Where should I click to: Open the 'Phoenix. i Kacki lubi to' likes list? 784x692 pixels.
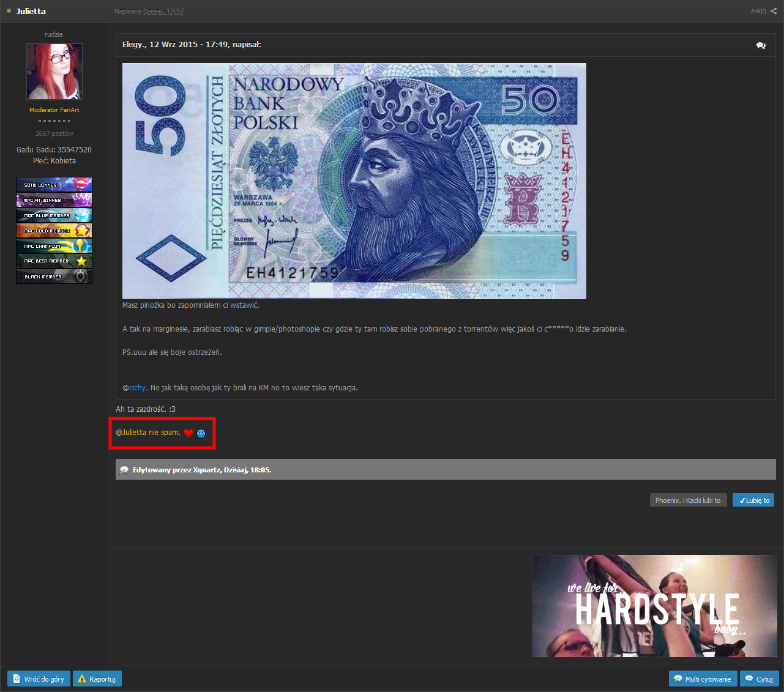tap(689, 500)
